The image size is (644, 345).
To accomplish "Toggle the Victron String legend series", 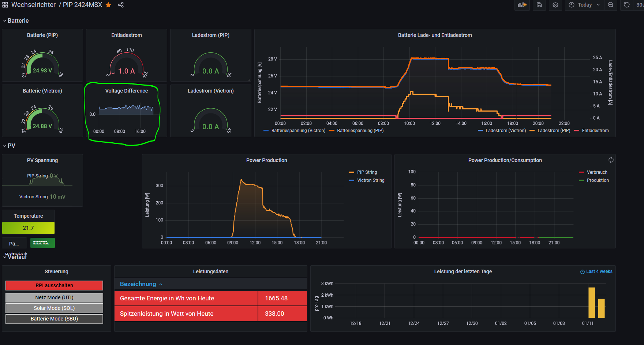I will click(x=370, y=180).
